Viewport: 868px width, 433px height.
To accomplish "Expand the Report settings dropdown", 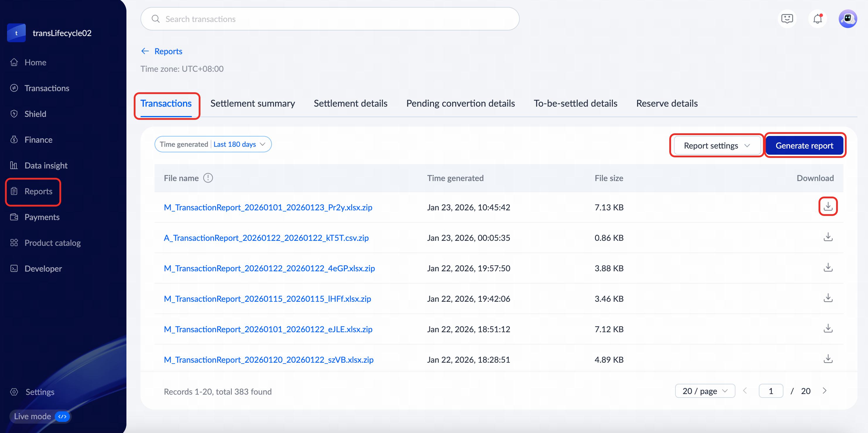I will point(716,145).
